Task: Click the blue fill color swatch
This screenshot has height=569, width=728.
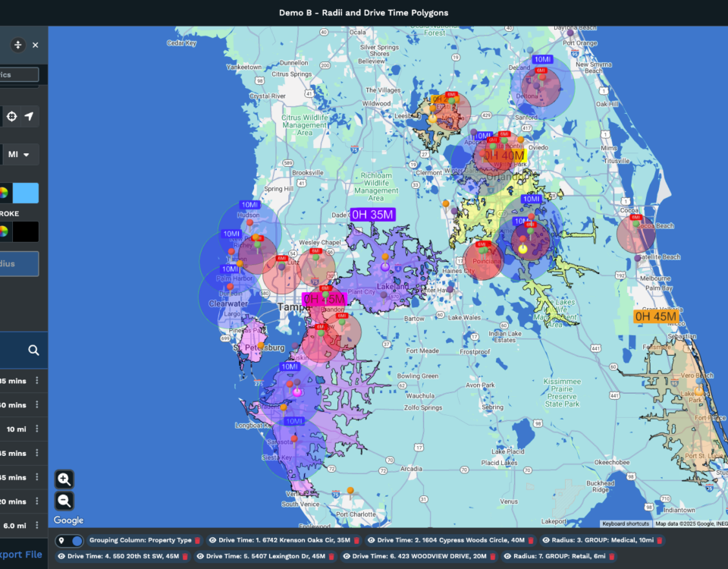Action: tap(25, 193)
